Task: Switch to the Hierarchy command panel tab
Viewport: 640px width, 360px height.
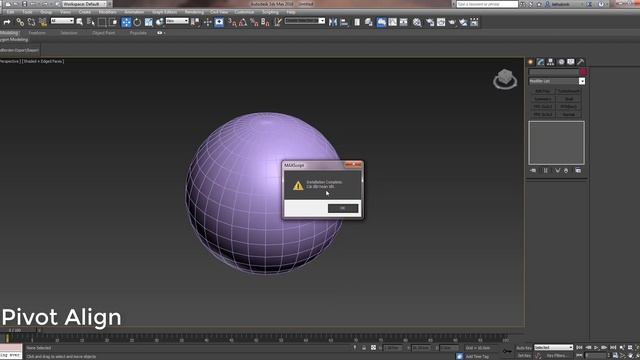Action: point(551,62)
